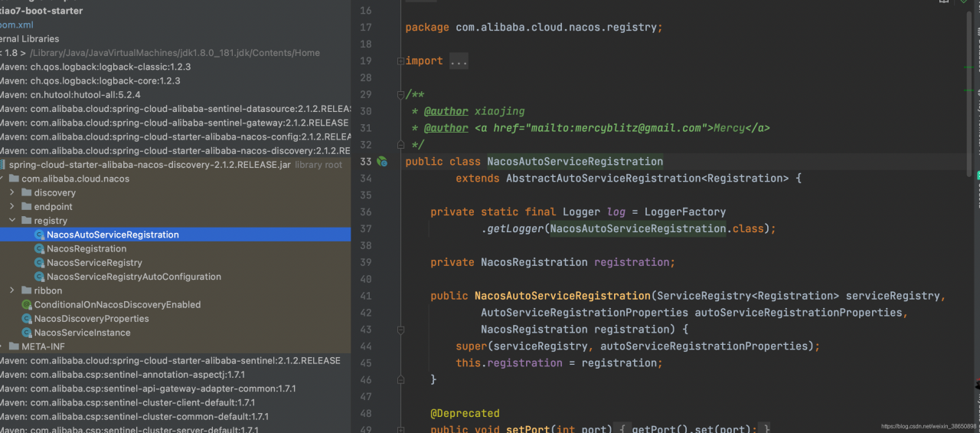
Task: Click the fold marker on line 43
Action: (400, 330)
